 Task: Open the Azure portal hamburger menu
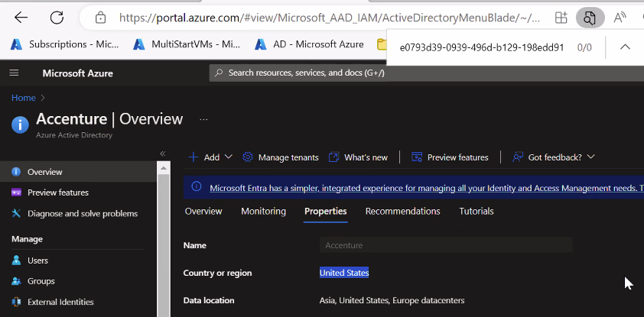tap(14, 73)
